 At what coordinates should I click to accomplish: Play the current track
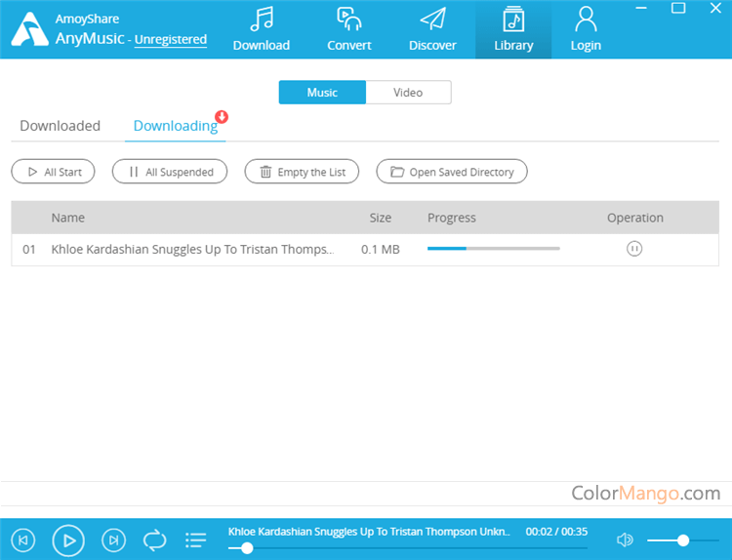click(x=68, y=540)
